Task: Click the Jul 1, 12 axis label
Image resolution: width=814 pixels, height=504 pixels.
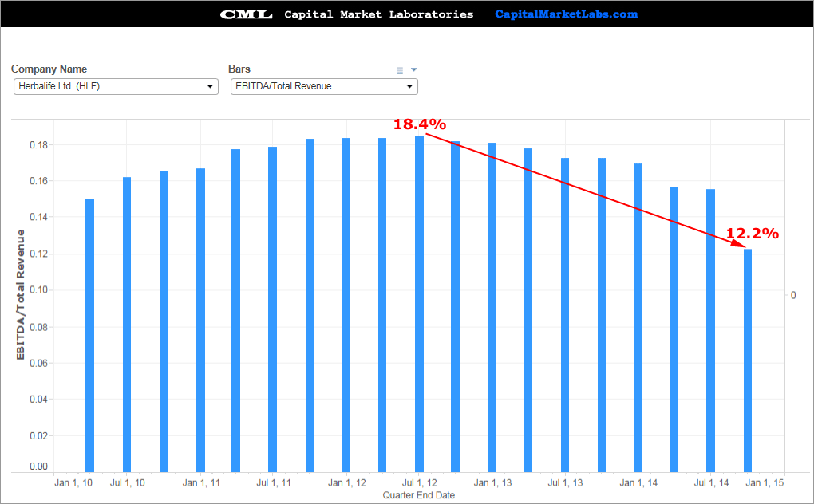Action: click(420, 482)
